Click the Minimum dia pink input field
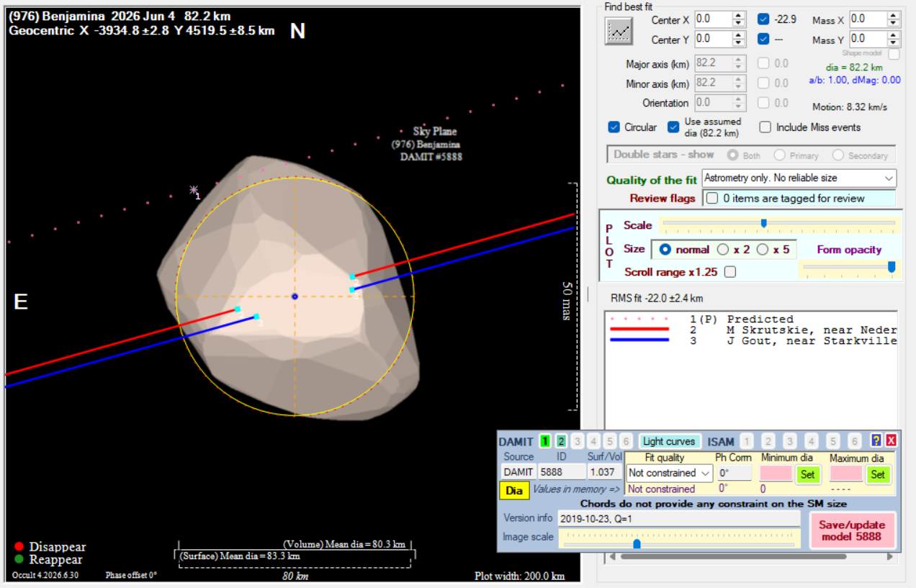 coord(776,474)
